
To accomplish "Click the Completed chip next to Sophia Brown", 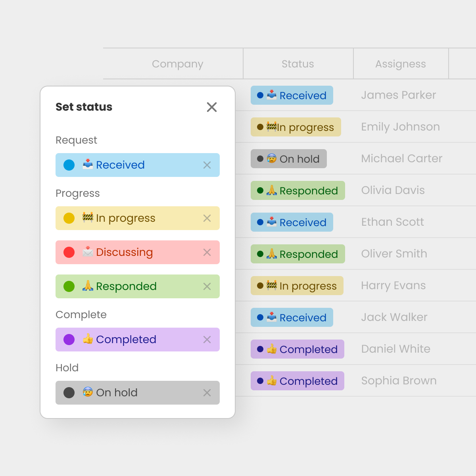I will tap(297, 381).
